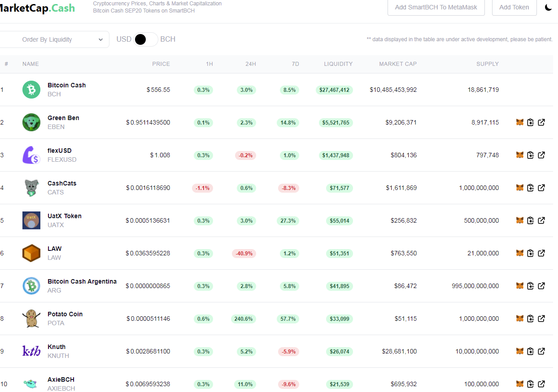
Task: Open the Bitcoin Cash coin name
Action: [x=66, y=85]
